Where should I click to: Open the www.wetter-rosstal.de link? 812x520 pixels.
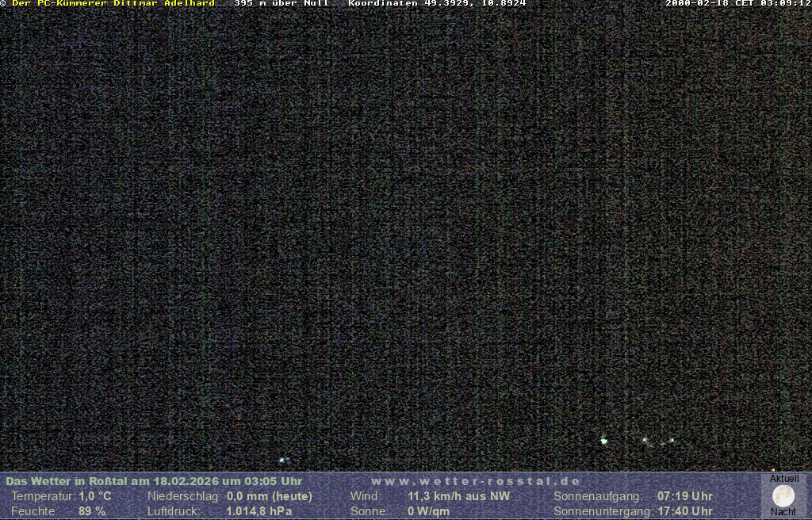pyautogui.click(x=475, y=481)
